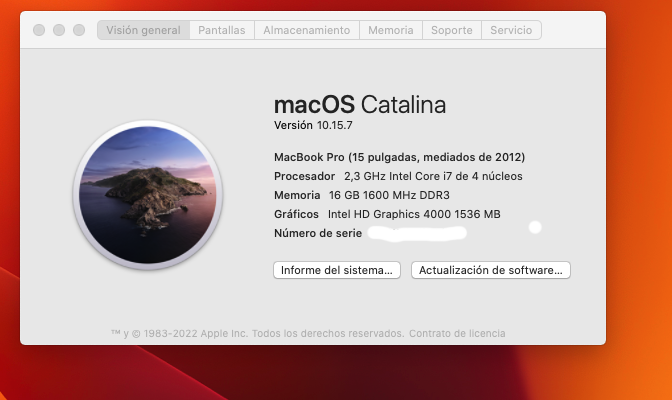The image size is (672, 400).
Task: Click the Gráficos label
Action: tap(296, 214)
